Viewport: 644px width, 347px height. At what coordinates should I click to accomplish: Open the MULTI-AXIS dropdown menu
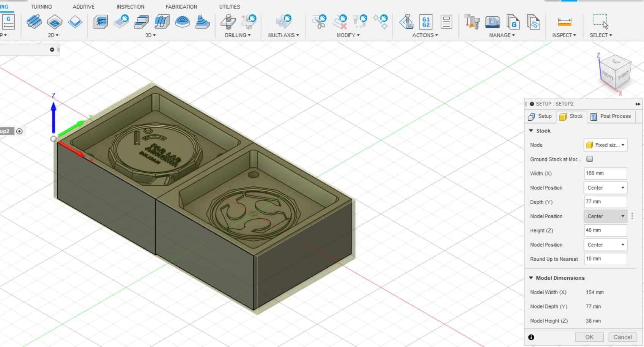[x=283, y=35]
